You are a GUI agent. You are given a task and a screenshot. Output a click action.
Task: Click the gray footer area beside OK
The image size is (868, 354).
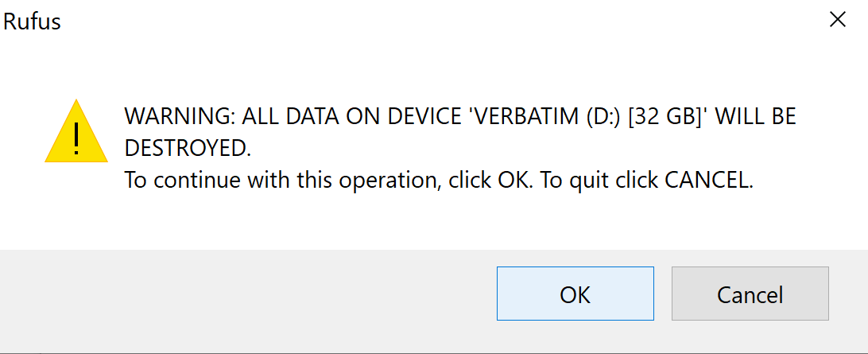pos(249,299)
